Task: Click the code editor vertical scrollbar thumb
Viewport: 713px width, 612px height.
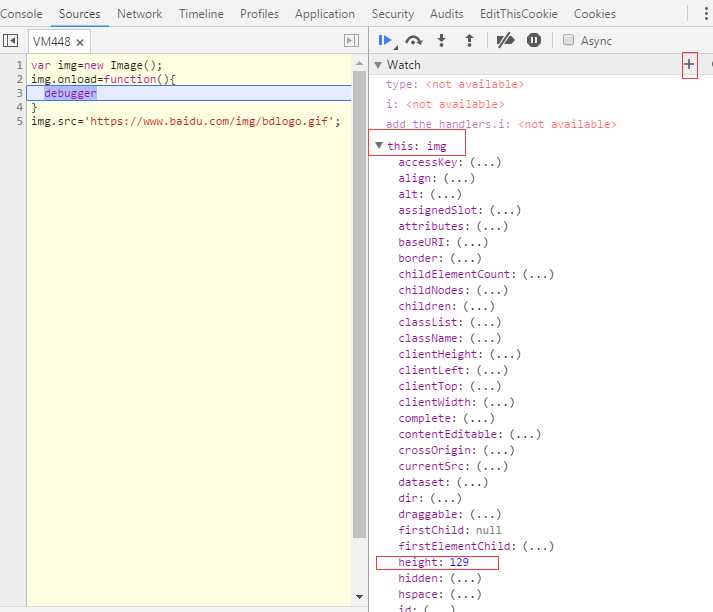Action: pyautogui.click(x=359, y=304)
